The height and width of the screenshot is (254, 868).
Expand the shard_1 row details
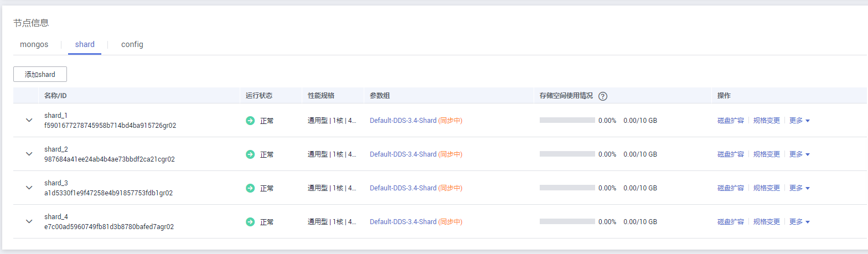click(x=29, y=121)
